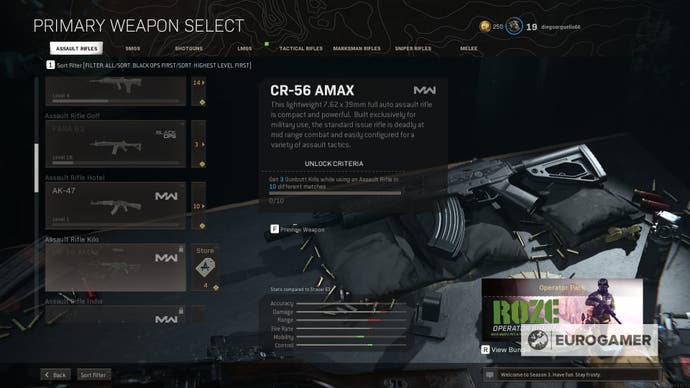Open the Marksman Rifles tab
Viewport: 690px width, 388px height.
[356, 48]
